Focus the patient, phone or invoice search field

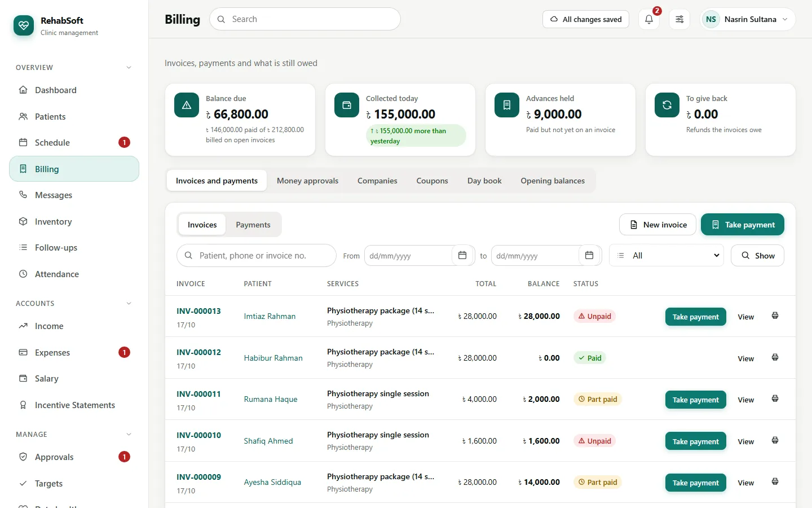click(257, 256)
